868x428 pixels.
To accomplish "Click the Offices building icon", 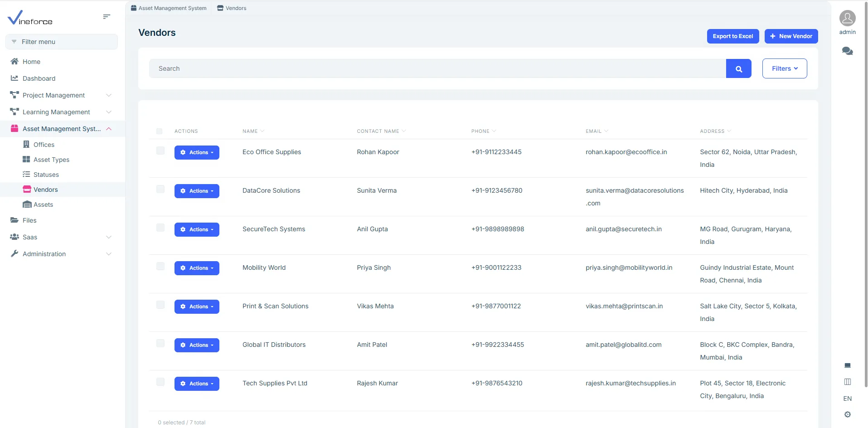I will (x=26, y=144).
